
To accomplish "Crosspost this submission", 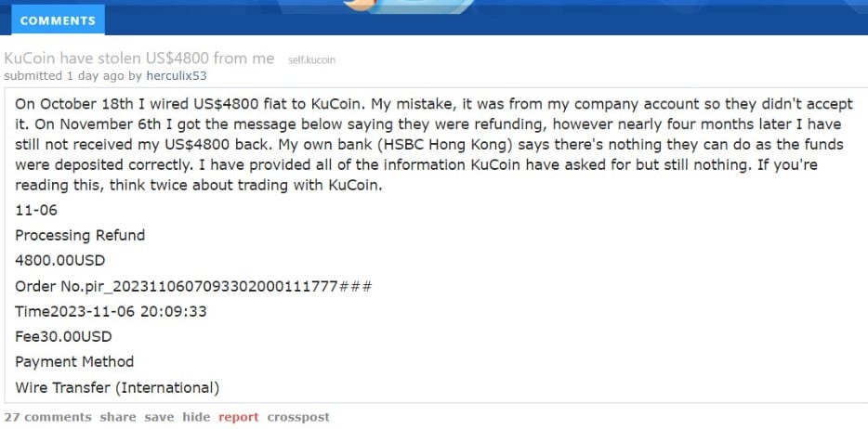I will point(298,417).
